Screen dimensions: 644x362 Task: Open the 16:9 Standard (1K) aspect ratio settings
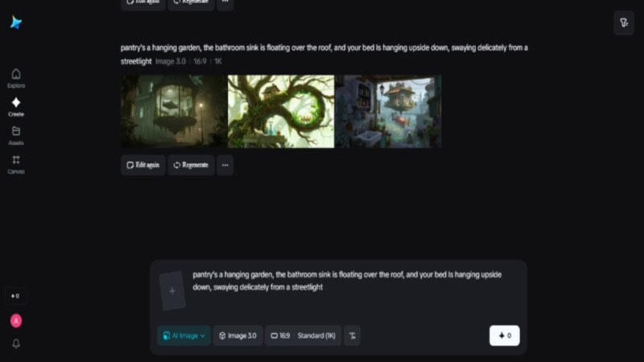[304, 335]
